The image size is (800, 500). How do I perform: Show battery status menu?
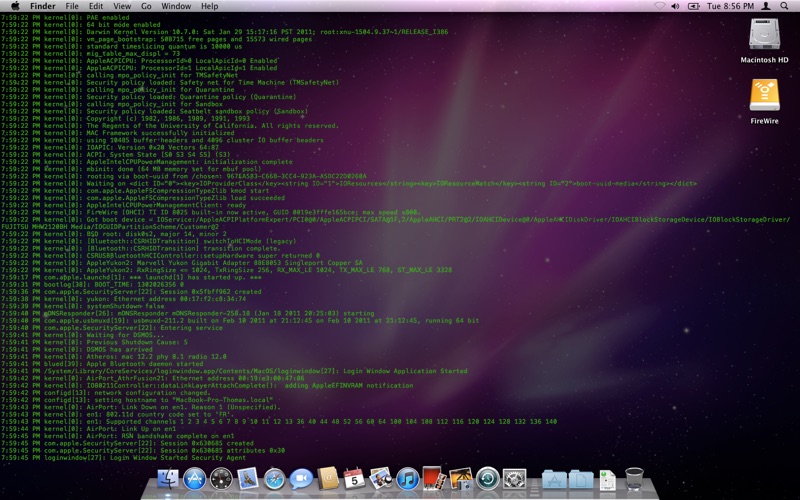[693, 6]
